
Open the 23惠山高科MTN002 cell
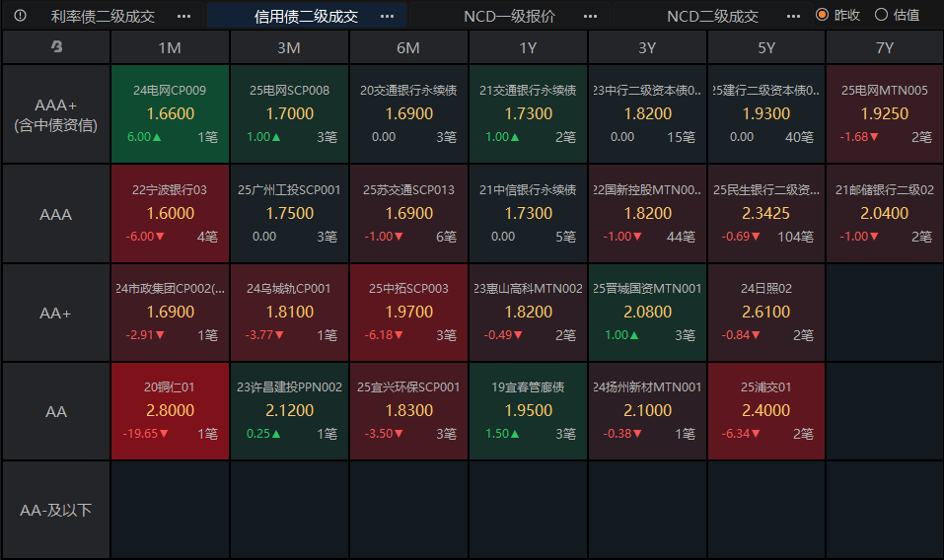[x=528, y=313]
